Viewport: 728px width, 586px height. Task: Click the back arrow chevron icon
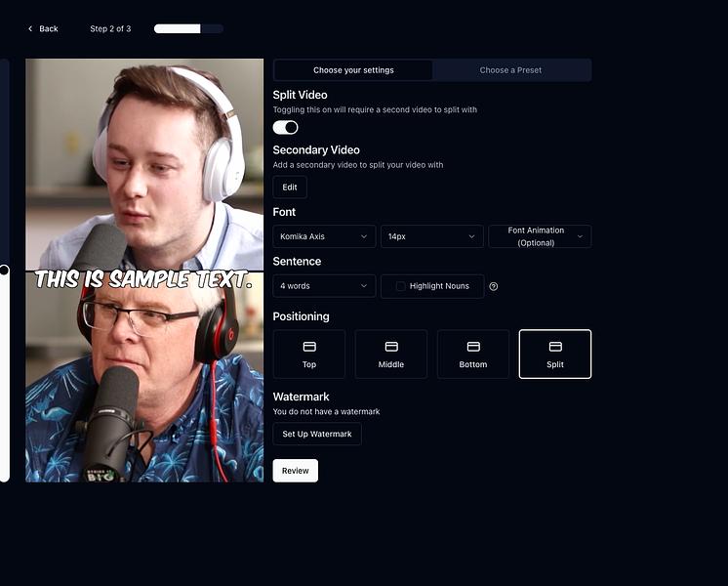[30, 29]
